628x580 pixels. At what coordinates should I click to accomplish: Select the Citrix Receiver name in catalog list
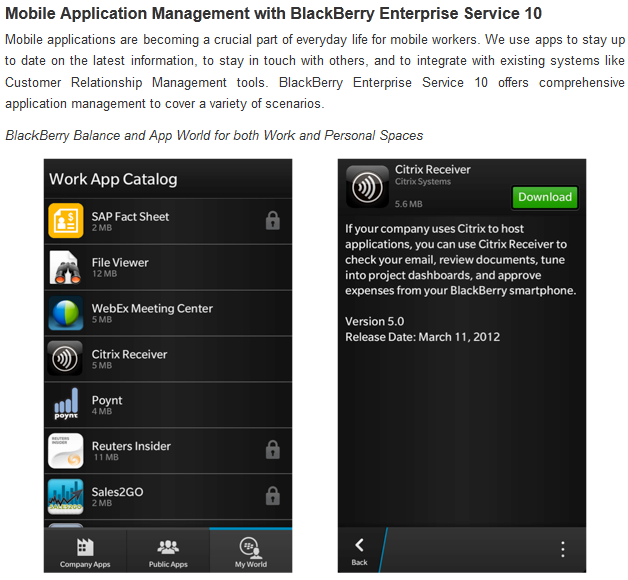point(129,354)
